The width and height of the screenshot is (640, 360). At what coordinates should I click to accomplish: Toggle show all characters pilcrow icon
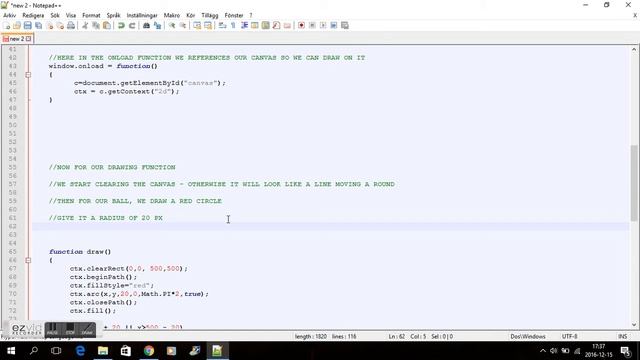point(233,25)
